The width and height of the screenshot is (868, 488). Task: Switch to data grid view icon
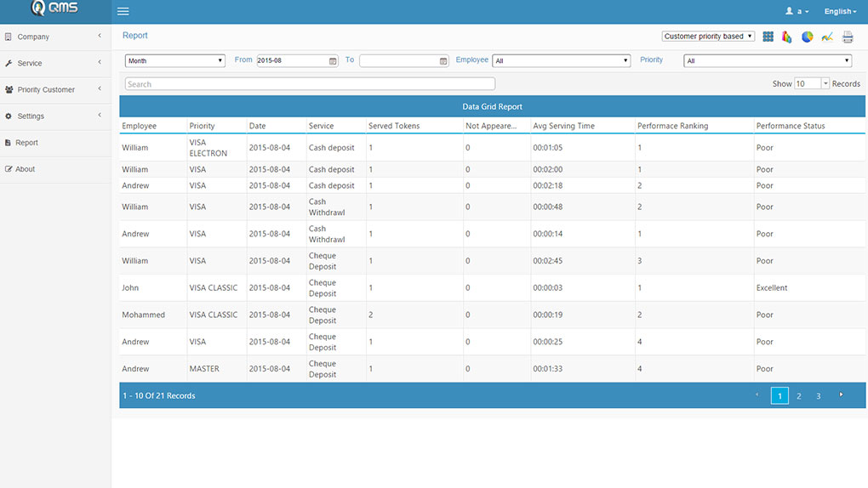[x=768, y=37]
